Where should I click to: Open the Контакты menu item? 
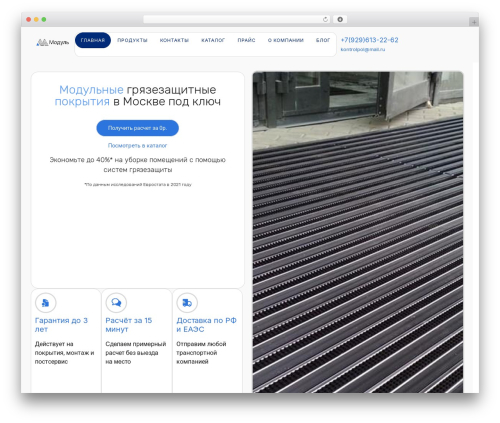point(174,40)
